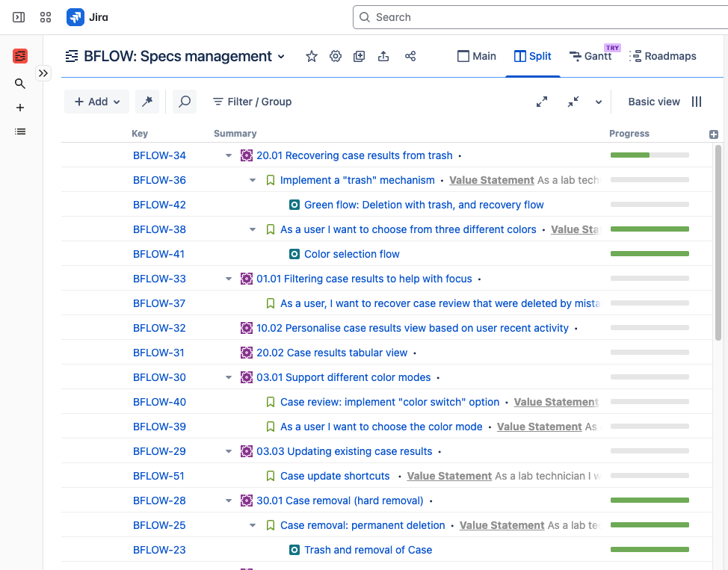Click the progress bar for BFLOW-34

(x=649, y=155)
